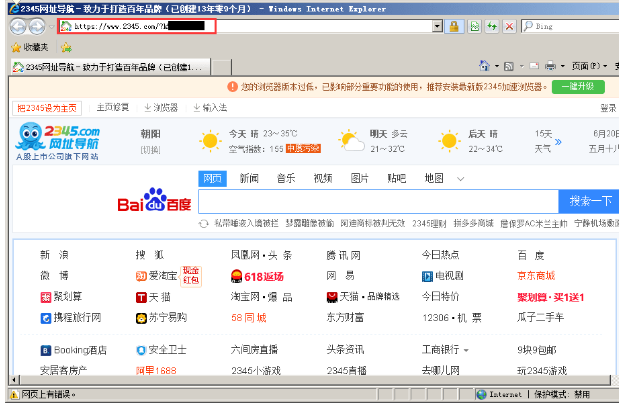Open the 618返场 JD link

pyautogui.click(x=257, y=276)
